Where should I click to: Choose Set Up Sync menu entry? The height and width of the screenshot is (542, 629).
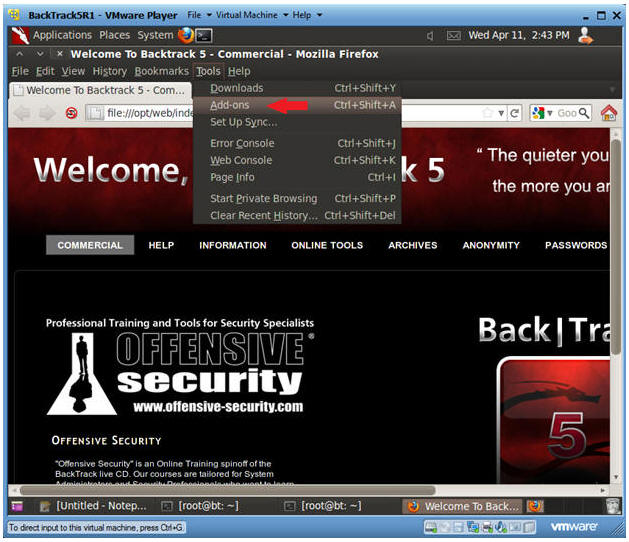(297, 122)
